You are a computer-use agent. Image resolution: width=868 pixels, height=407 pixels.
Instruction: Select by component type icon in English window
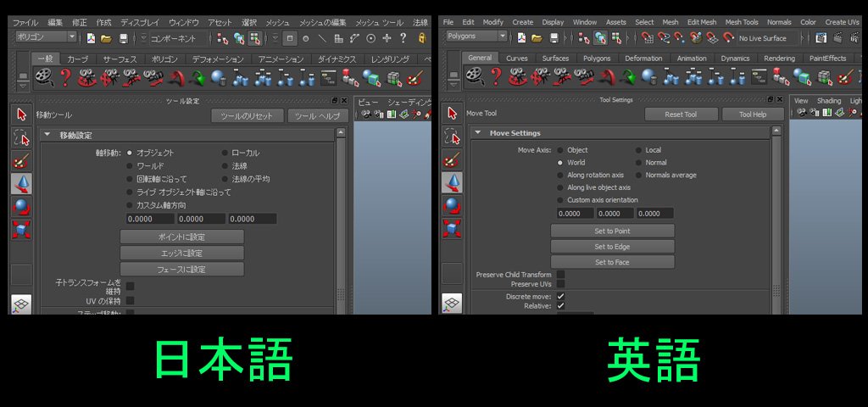click(x=616, y=38)
